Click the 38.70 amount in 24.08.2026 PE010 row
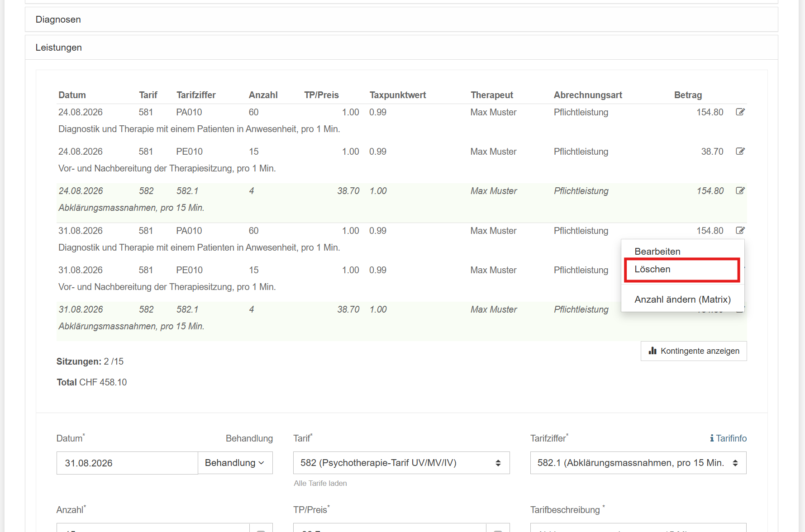 point(712,152)
